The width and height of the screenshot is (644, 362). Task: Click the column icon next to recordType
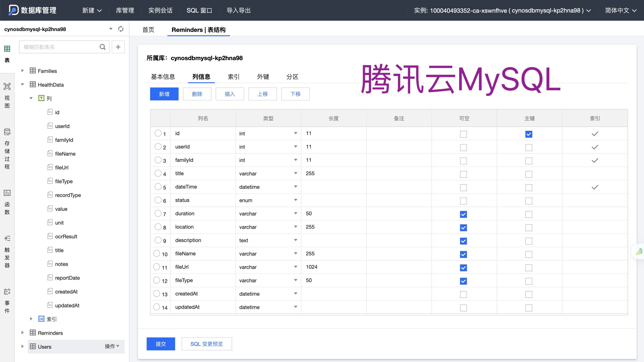[x=50, y=195]
